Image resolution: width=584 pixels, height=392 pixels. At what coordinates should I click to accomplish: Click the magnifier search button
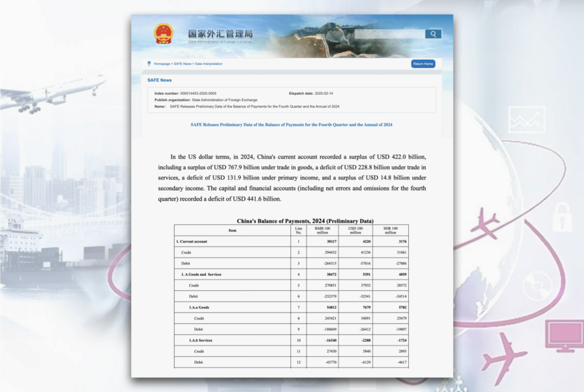433,34
